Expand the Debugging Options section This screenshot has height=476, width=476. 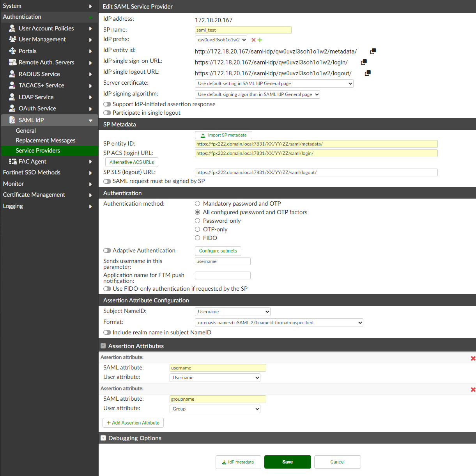coord(103,438)
